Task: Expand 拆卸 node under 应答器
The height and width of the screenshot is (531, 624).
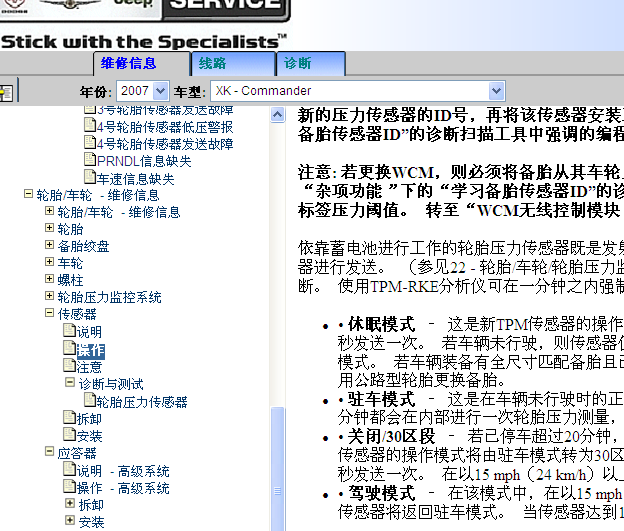Action: pos(70,503)
